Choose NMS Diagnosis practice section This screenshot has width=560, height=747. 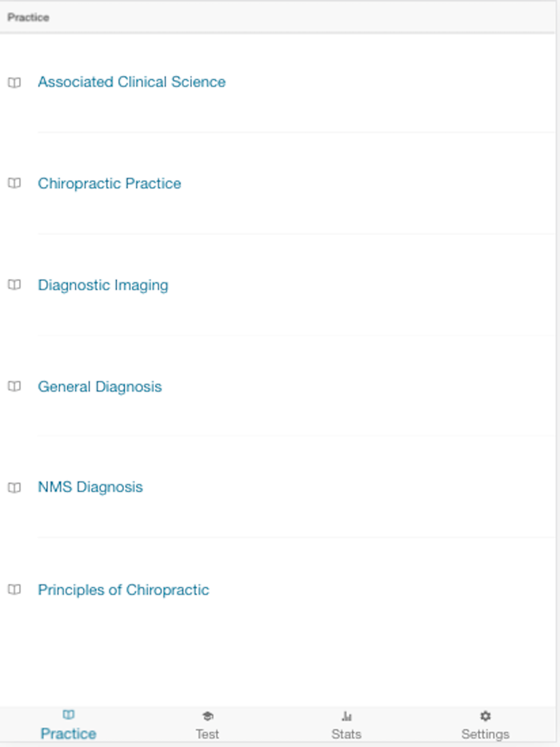click(x=90, y=487)
